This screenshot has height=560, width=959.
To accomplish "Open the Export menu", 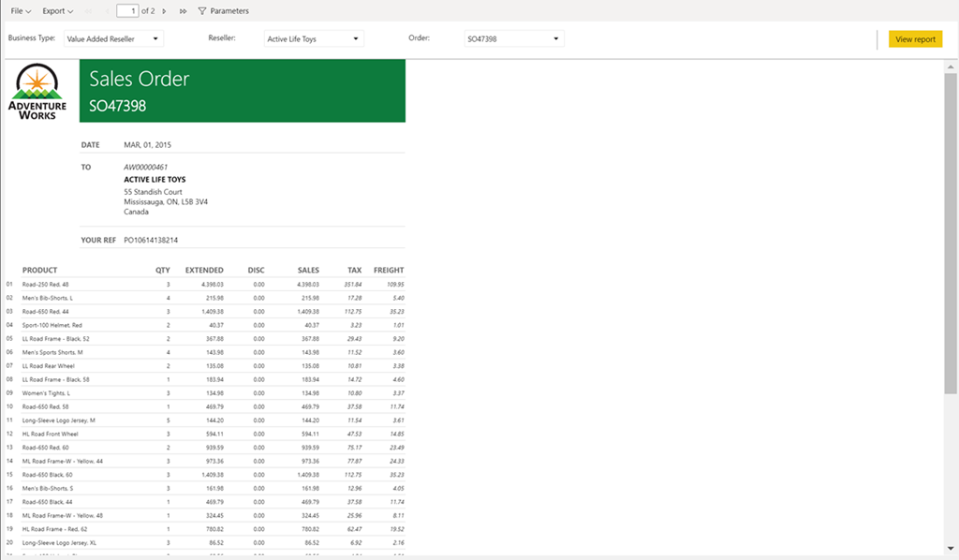I will click(58, 11).
